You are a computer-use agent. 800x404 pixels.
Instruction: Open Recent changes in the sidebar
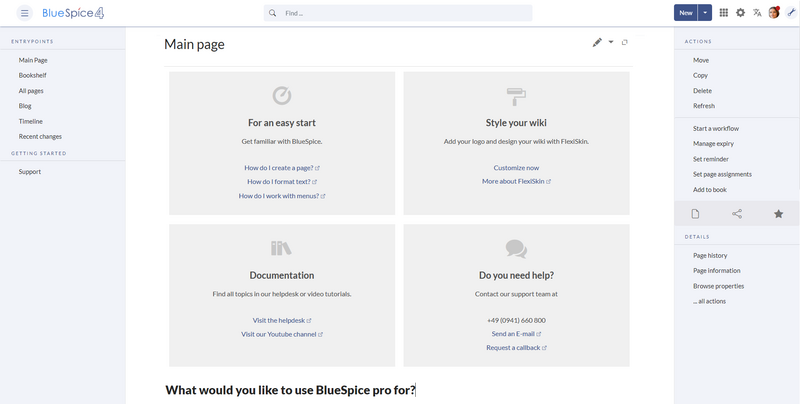(x=40, y=137)
